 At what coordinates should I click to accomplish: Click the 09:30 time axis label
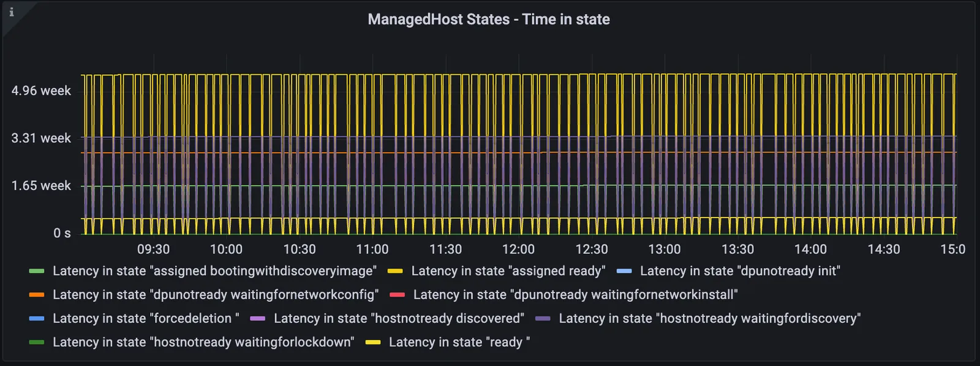pyautogui.click(x=153, y=250)
